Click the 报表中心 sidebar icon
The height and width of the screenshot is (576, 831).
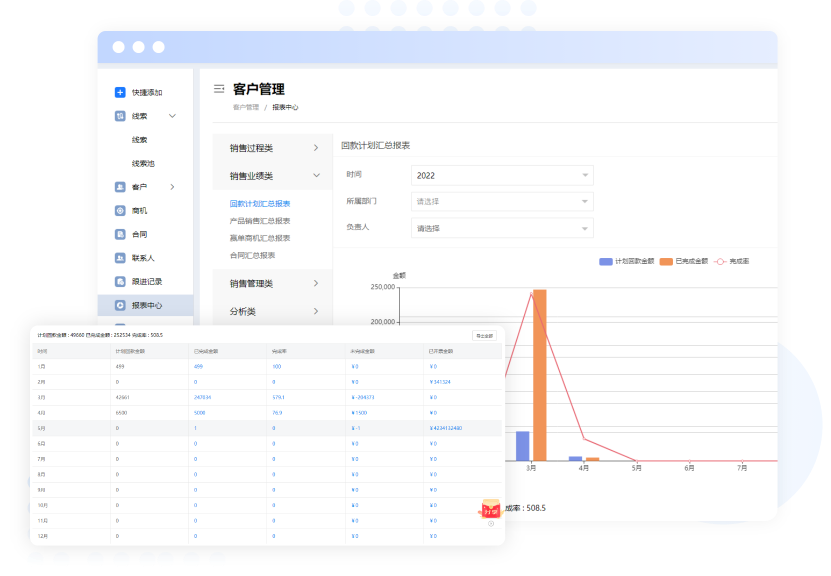click(120, 305)
